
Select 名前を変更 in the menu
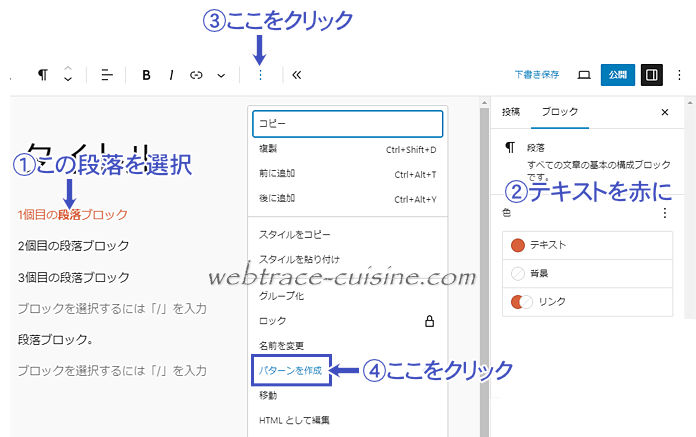click(x=347, y=346)
